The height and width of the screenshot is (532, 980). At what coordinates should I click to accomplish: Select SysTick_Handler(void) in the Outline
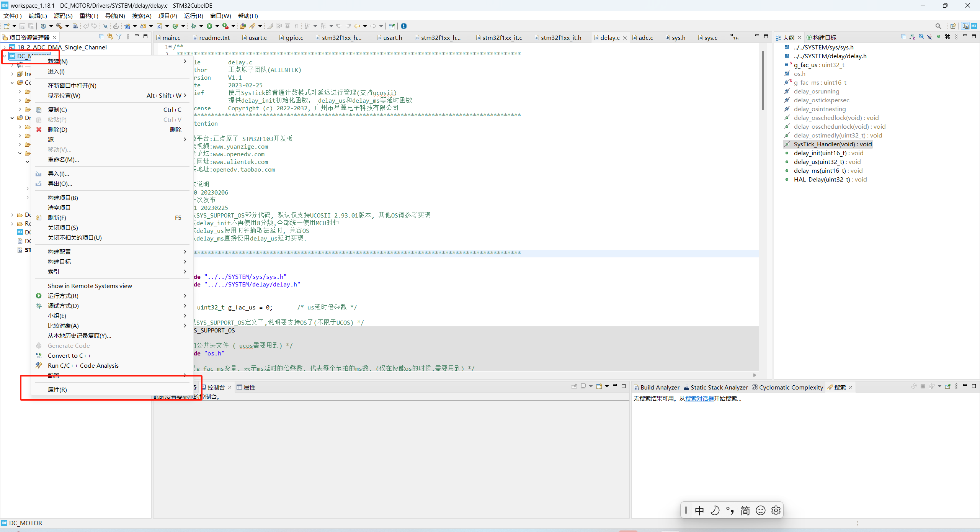(x=828, y=144)
